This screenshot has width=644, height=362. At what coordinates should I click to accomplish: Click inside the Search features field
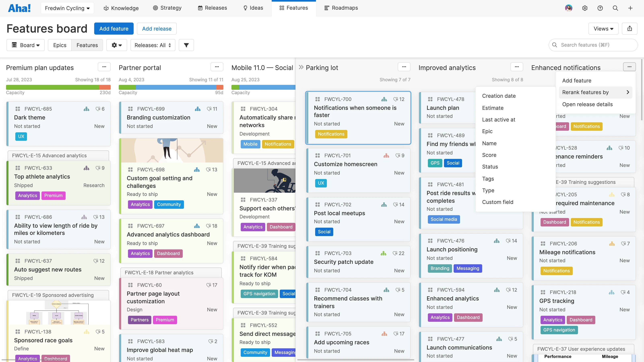coord(592,45)
